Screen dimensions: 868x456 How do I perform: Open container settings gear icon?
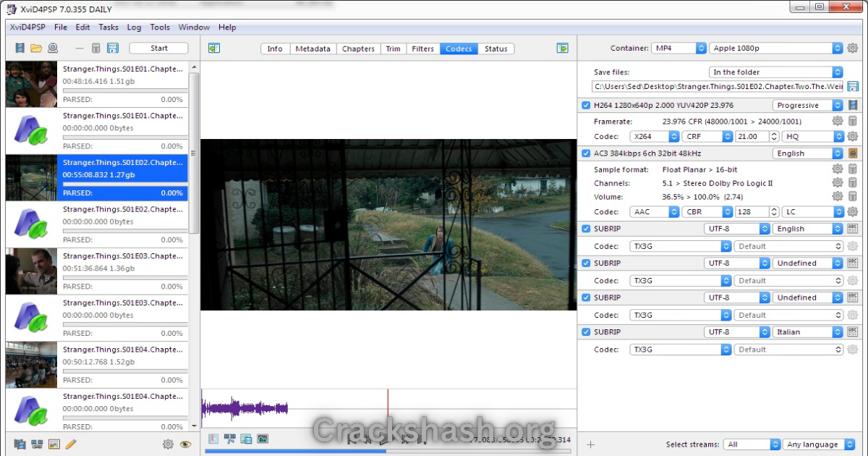[x=853, y=48]
